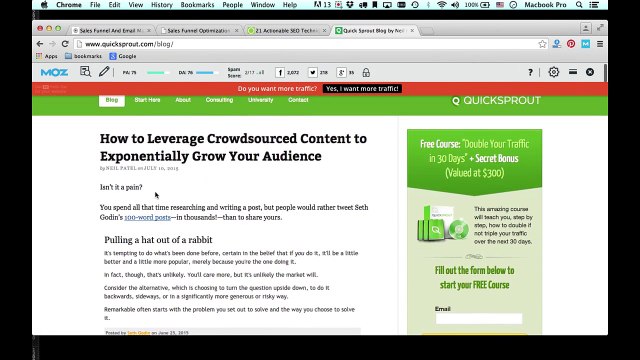Open the Window menu

[x=262, y=5]
